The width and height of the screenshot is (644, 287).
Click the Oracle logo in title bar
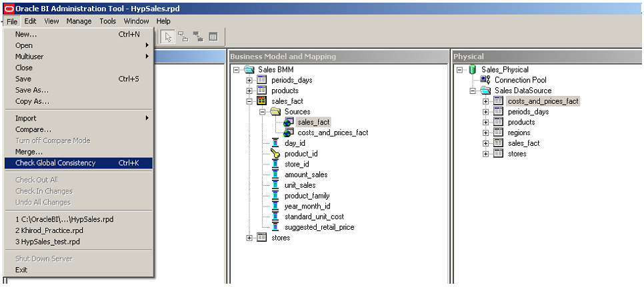point(8,9)
